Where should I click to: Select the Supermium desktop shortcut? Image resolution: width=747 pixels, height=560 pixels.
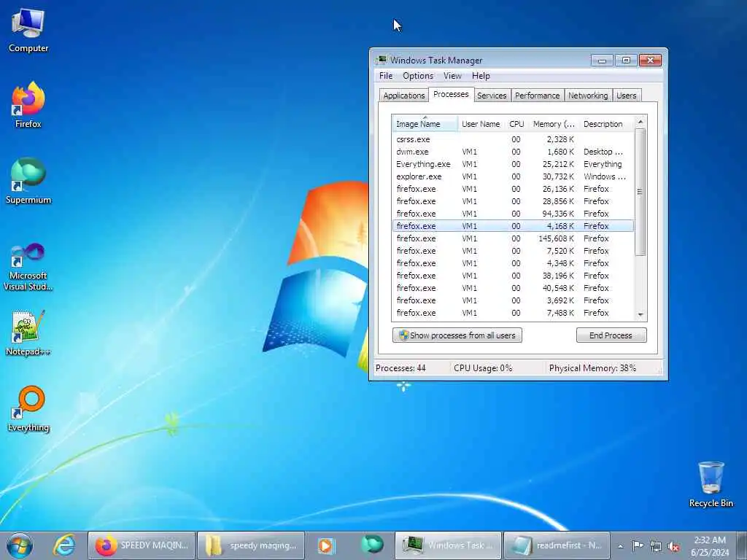click(28, 181)
